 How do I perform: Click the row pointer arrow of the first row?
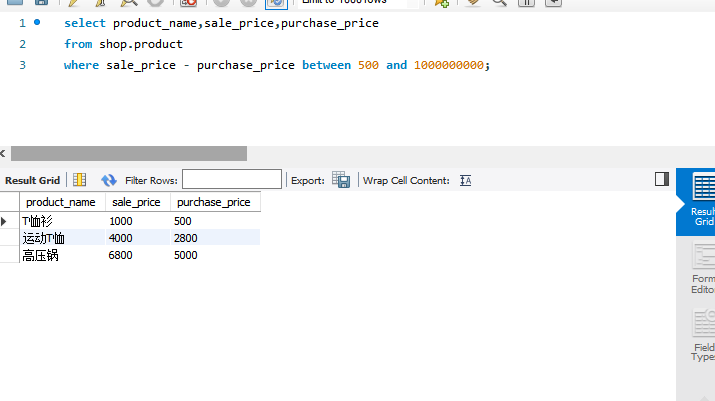[4, 222]
